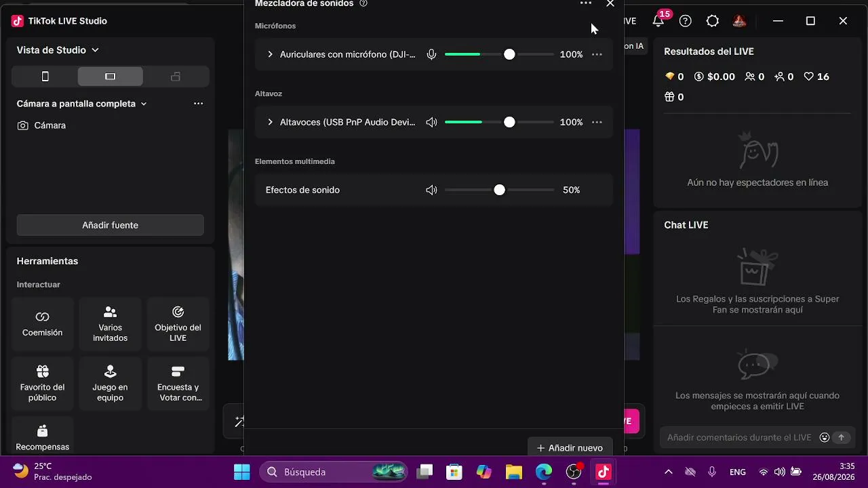This screenshot has height=488, width=868.
Task: Open Microsoft Store from the taskbar
Action: (x=454, y=472)
